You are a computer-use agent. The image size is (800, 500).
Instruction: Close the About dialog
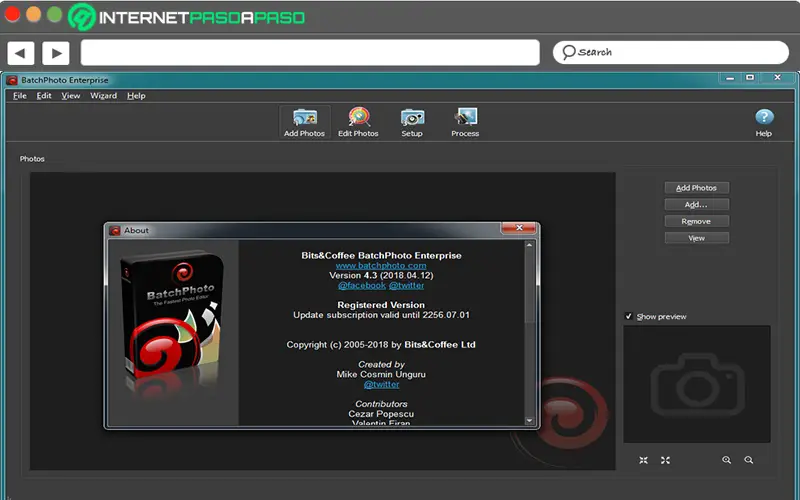[519, 228]
